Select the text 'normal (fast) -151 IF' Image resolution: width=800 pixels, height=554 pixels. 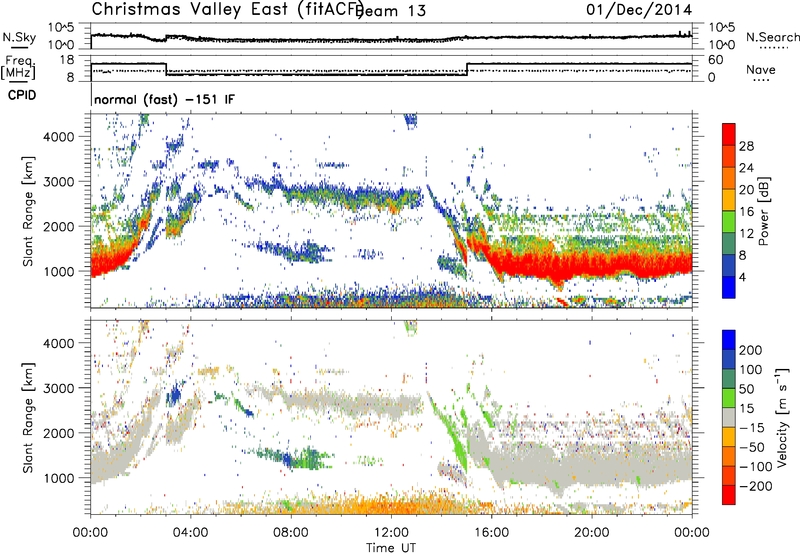click(x=164, y=99)
